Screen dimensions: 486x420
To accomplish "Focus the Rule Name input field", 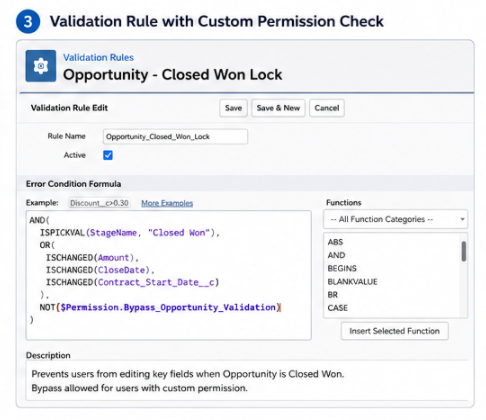I will click(x=175, y=137).
